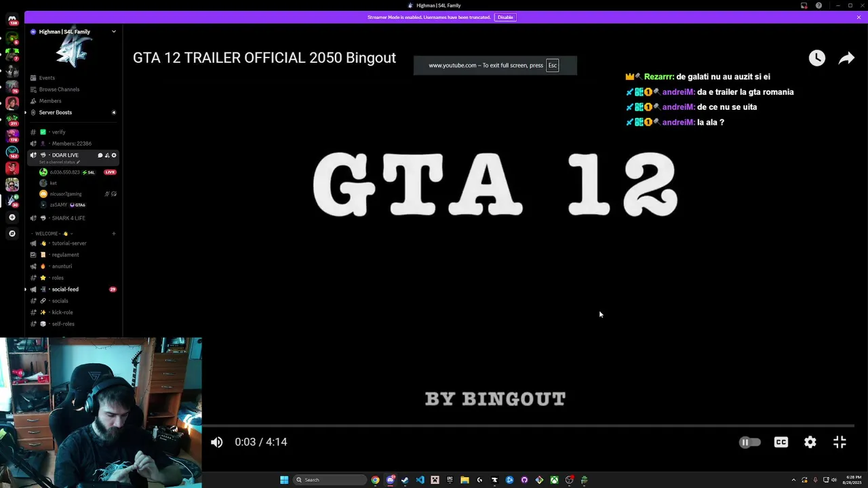Open Discord help question mark icon
Viewport: 868px width, 488px height.
tap(818, 5)
